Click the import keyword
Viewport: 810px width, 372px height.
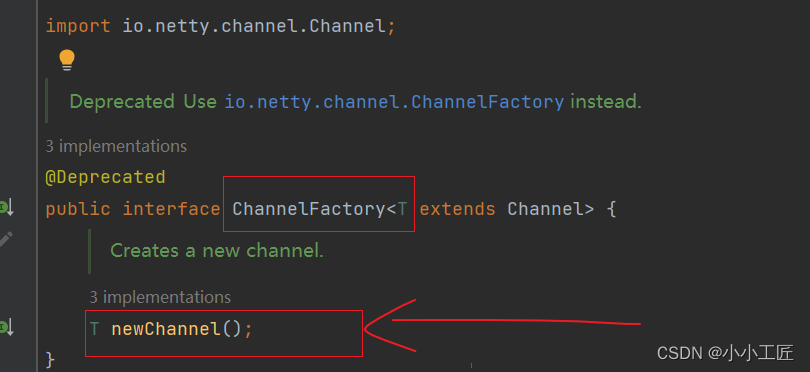tap(78, 26)
